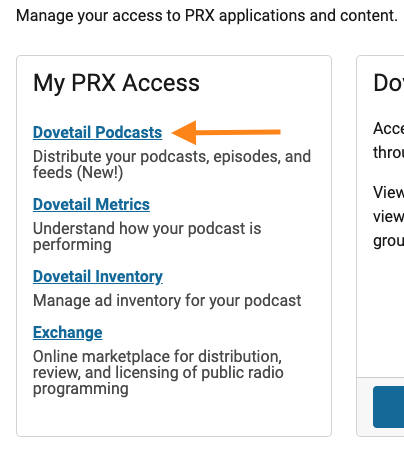Click the word 'feeds' in the Podcasts description

[53, 173]
